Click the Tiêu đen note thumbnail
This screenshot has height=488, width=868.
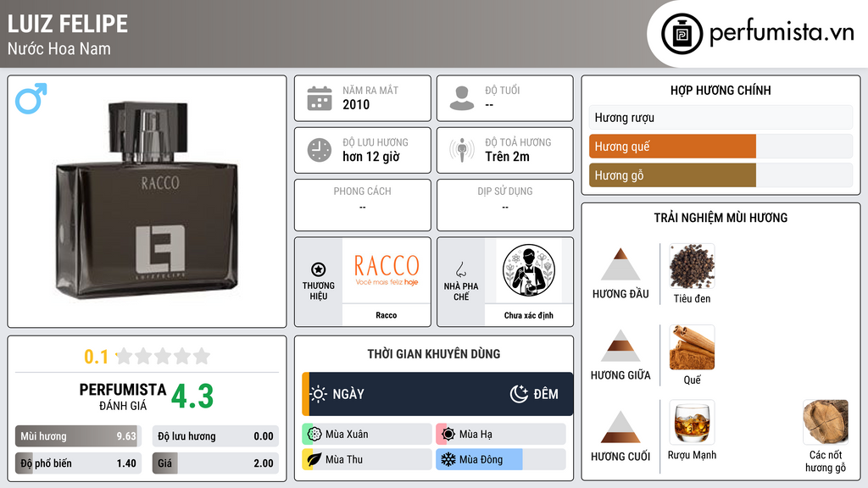coord(692,266)
